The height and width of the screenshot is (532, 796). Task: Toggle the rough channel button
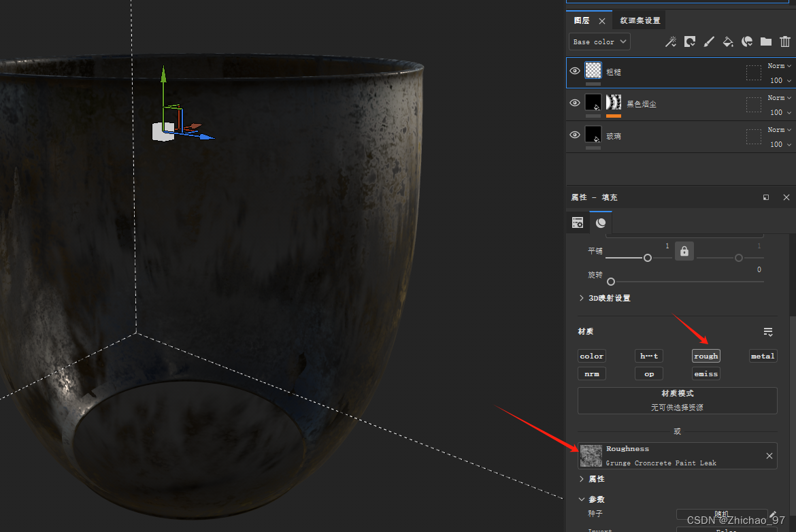(x=706, y=356)
